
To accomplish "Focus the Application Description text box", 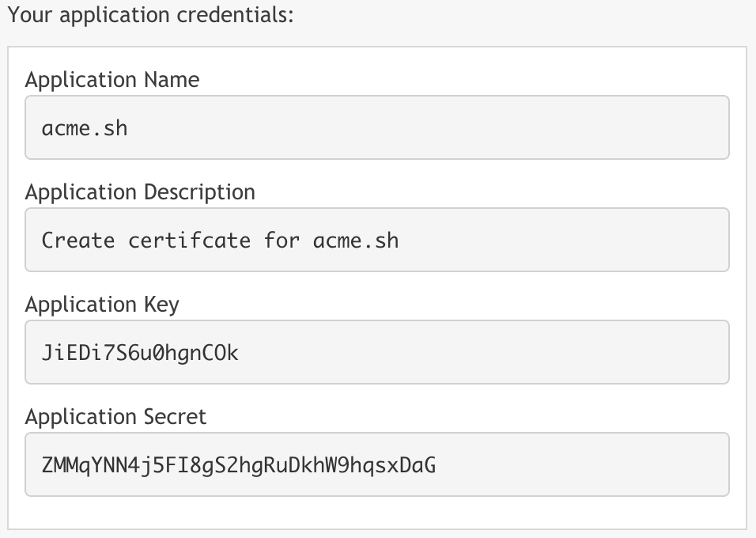I will tap(376, 240).
